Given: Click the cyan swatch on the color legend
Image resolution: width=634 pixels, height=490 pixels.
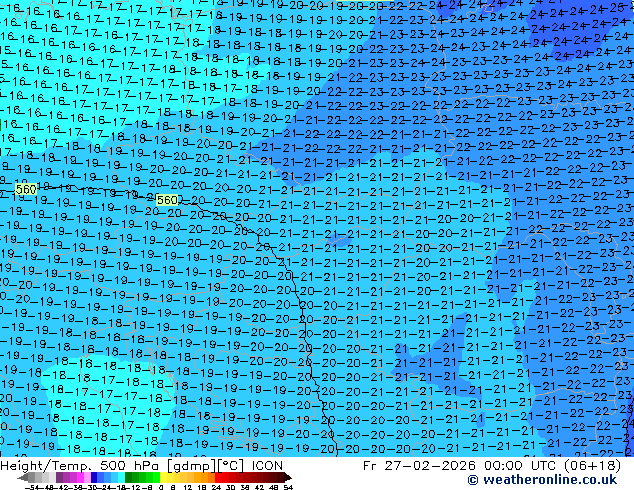Looking at the screenshot, I should (x=121, y=477).
